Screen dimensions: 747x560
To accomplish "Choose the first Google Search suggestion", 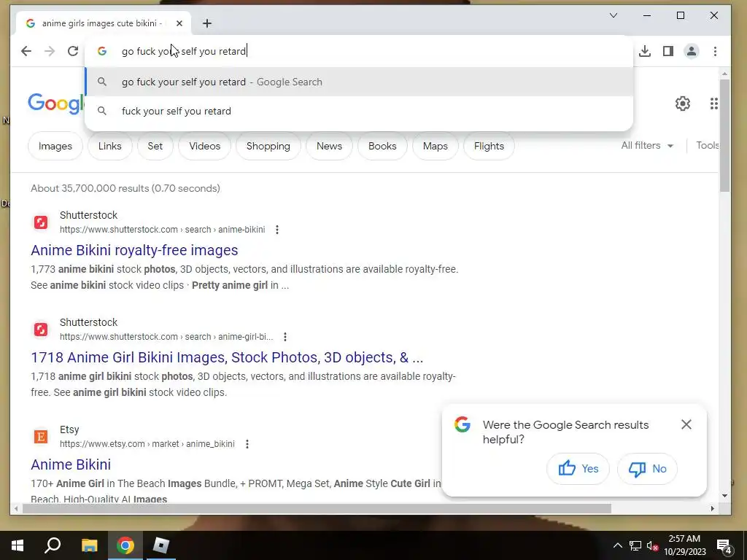I will click(359, 82).
